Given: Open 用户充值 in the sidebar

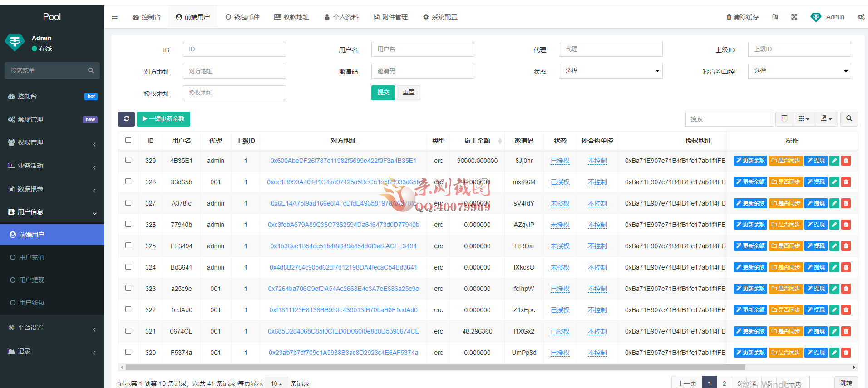Looking at the screenshot, I should (32, 257).
